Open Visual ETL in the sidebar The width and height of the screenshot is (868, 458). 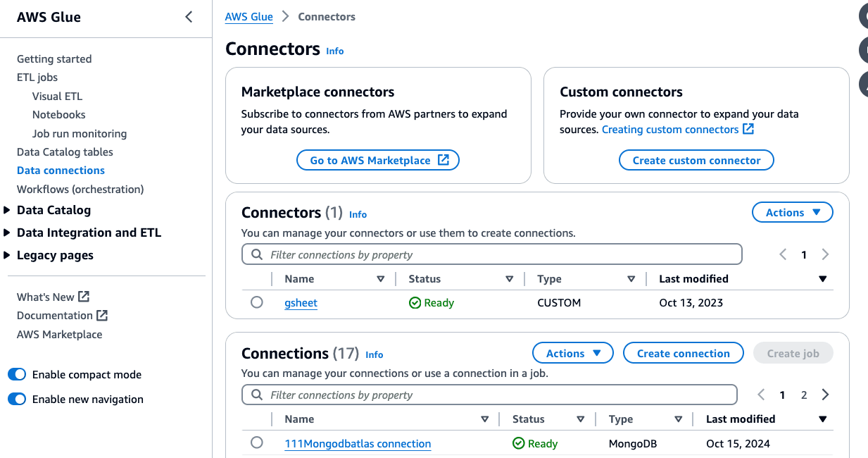[x=57, y=97]
